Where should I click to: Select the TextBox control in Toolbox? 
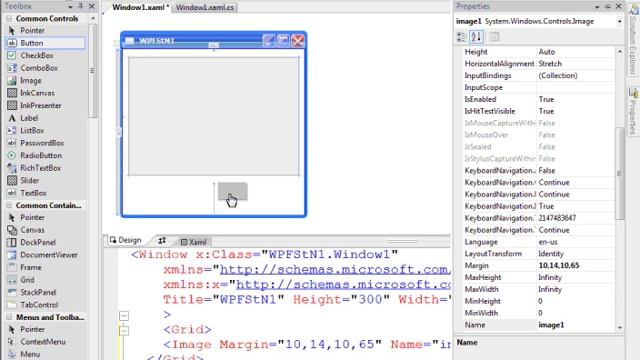33,193
